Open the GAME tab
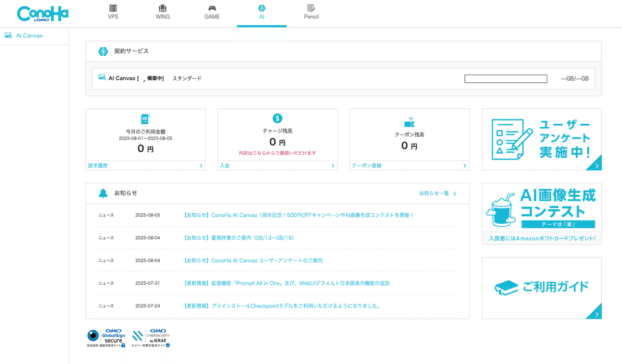Image resolution: width=622 pixels, height=364 pixels. (x=212, y=12)
